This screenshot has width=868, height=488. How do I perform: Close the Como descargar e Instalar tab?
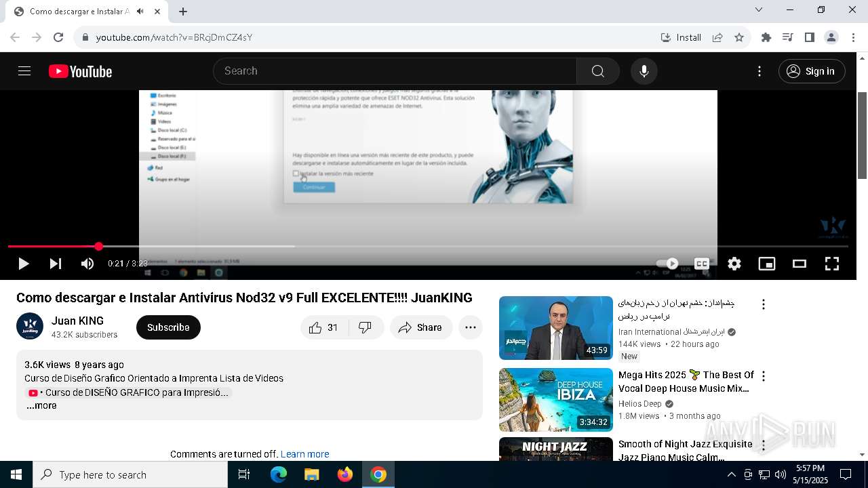[158, 12]
